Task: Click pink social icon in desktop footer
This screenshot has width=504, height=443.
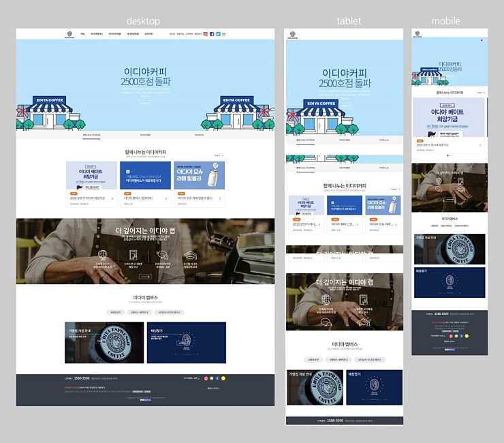Action: coord(206,378)
